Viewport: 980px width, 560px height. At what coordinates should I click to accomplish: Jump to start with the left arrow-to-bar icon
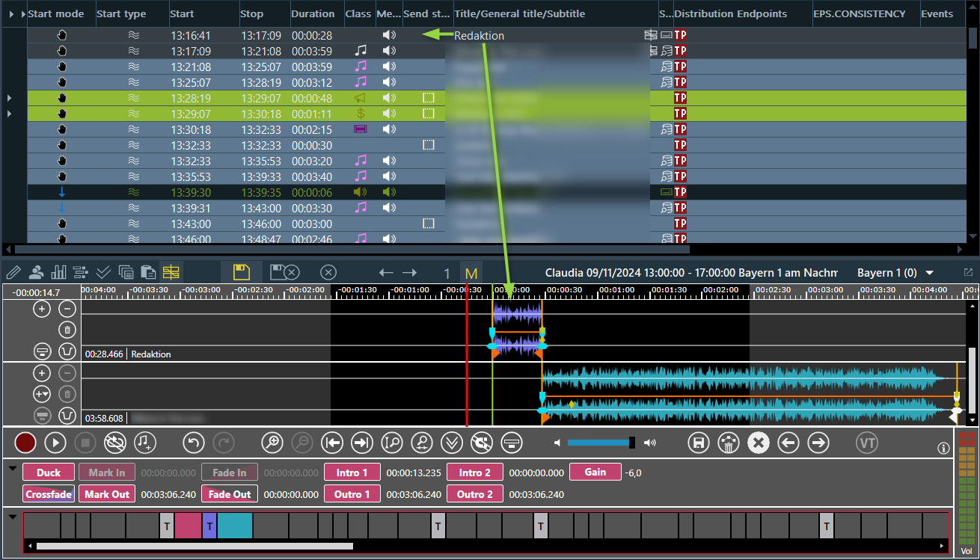331,443
